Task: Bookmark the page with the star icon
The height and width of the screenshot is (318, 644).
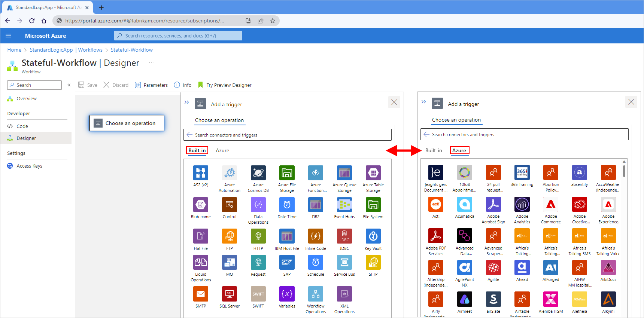Action: tap(273, 21)
